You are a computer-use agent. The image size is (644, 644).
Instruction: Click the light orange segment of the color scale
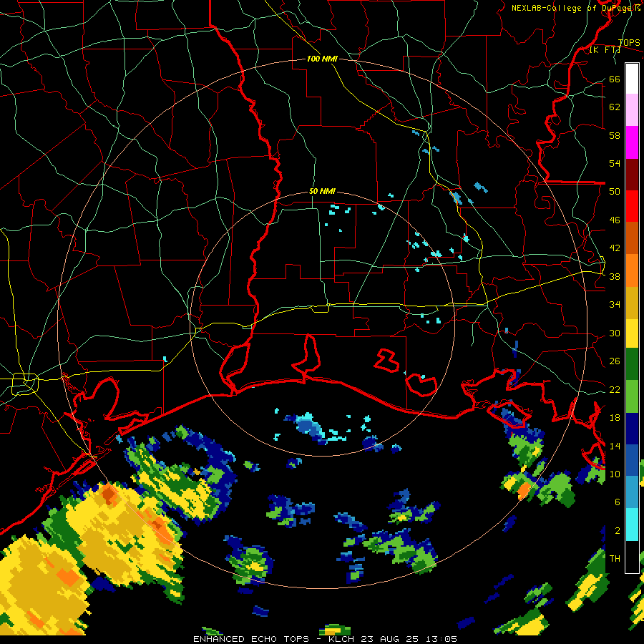point(632,270)
